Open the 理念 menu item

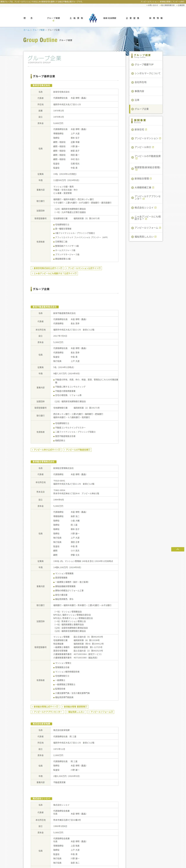point(28,18)
